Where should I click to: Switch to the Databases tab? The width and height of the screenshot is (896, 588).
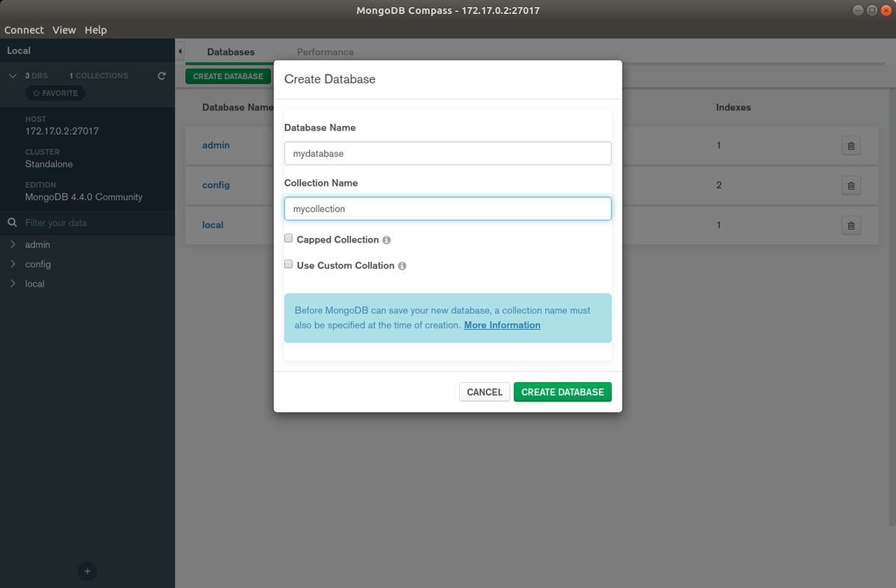click(x=231, y=52)
